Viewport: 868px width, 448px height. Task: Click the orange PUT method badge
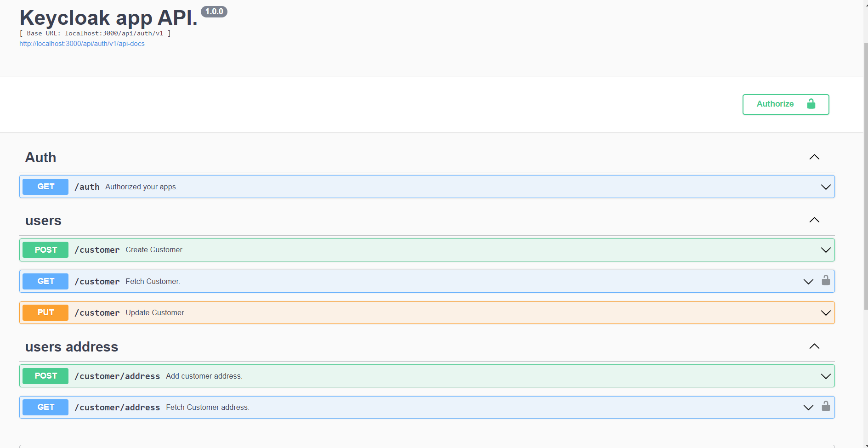coord(45,312)
